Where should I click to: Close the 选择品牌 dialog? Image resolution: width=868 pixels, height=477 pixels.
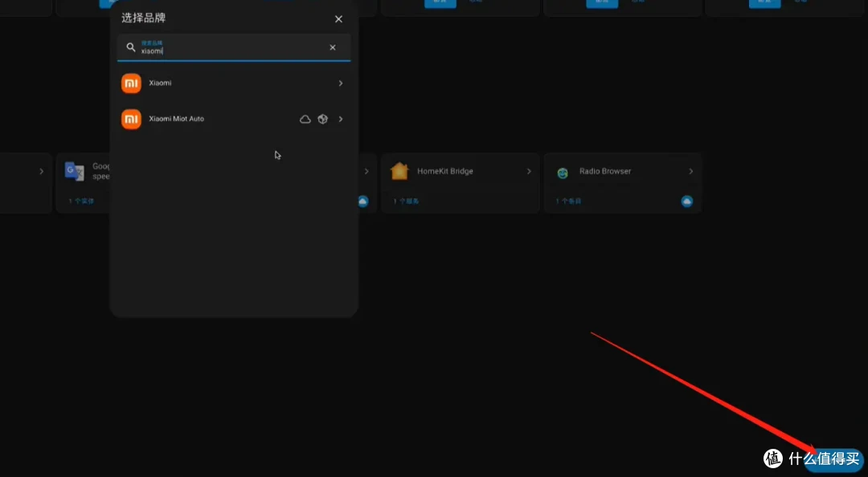(339, 18)
